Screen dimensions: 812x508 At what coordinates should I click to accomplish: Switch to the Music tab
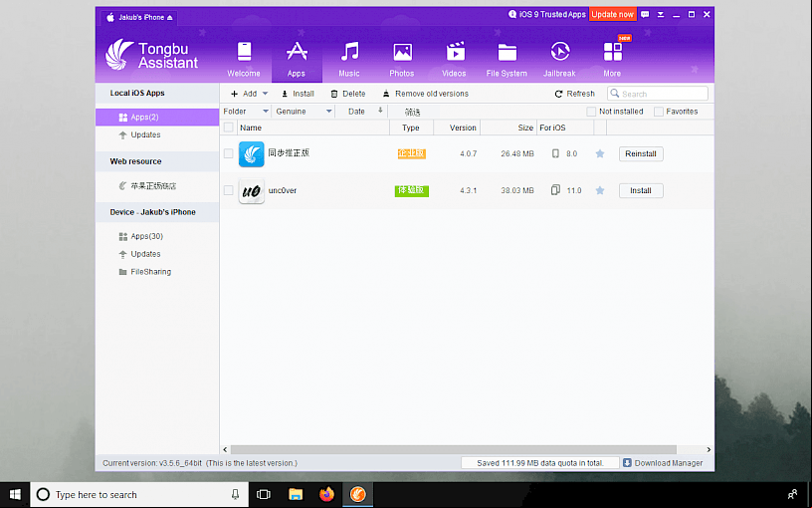[x=349, y=59]
